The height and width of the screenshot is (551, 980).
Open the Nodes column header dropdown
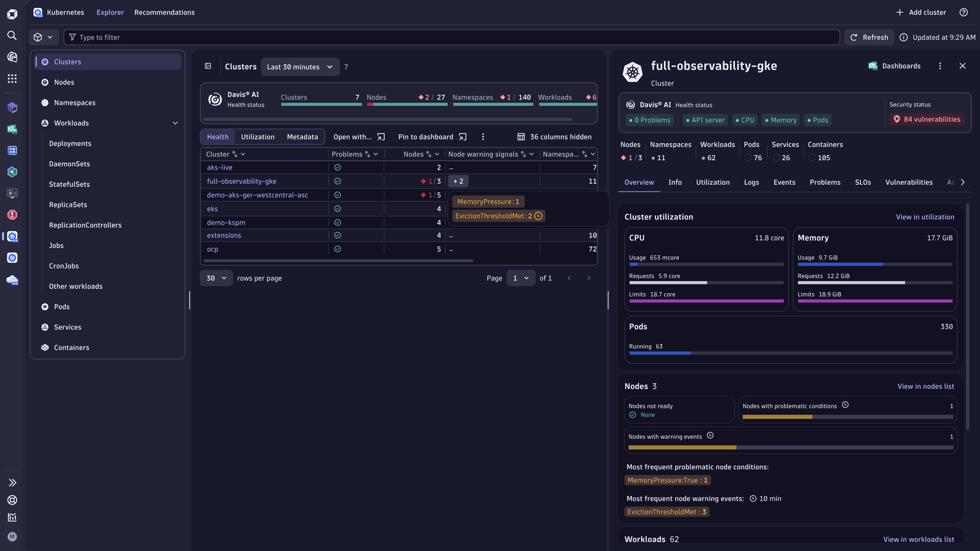(437, 154)
